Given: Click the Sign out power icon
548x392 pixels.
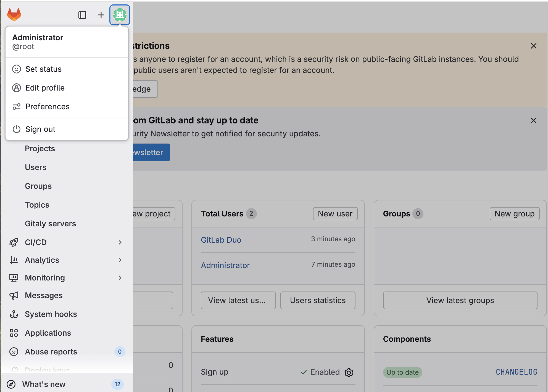Looking at the screenshot, I should (x=17, y=129).
